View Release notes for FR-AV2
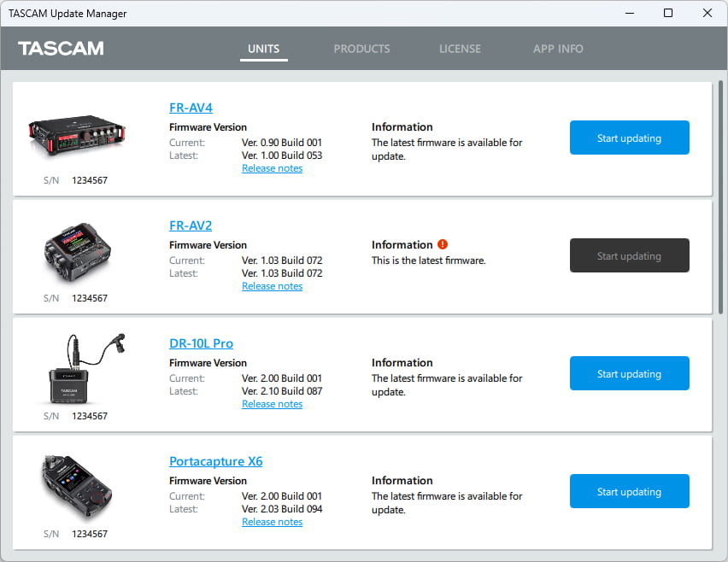 [x=272, y=286]
